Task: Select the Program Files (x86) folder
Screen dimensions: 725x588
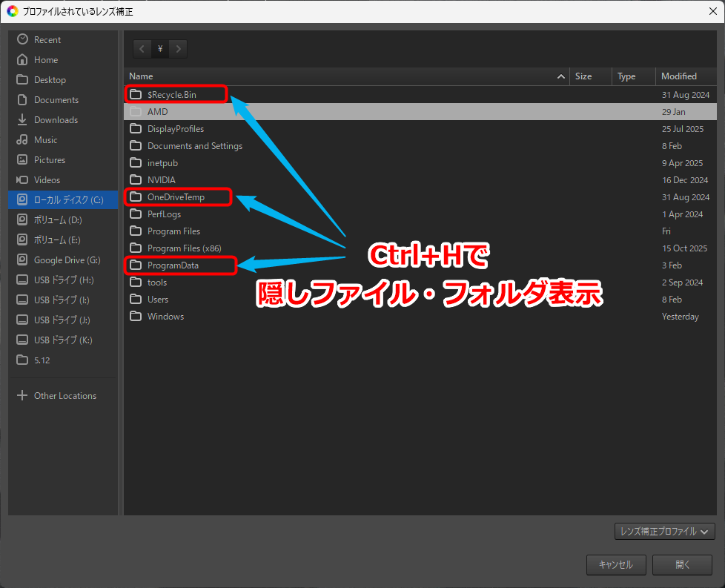Action: point(184,248)
